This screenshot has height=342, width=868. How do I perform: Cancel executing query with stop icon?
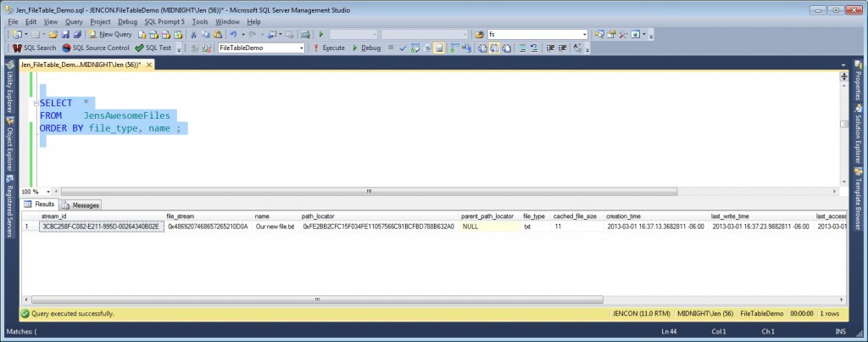point(391,48)
